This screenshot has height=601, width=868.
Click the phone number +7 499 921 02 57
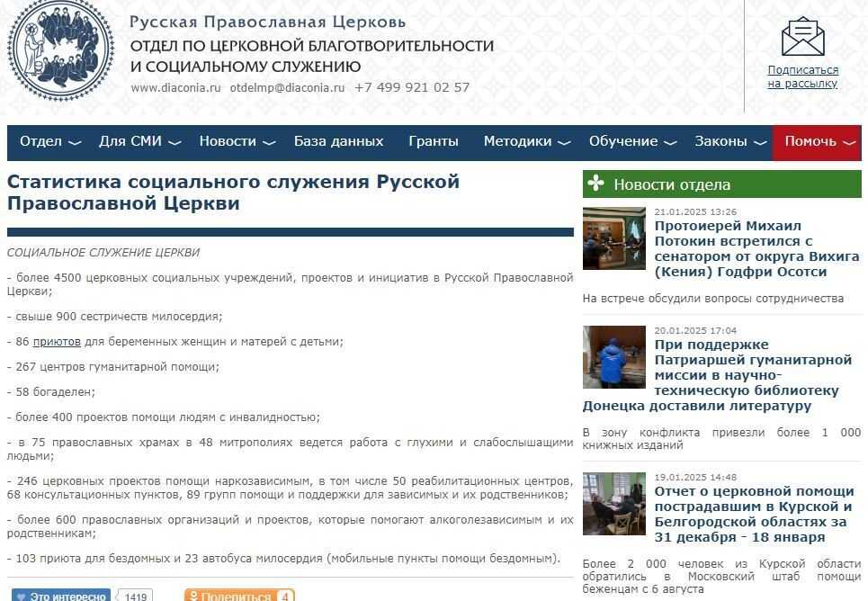(x=412, y=87)
